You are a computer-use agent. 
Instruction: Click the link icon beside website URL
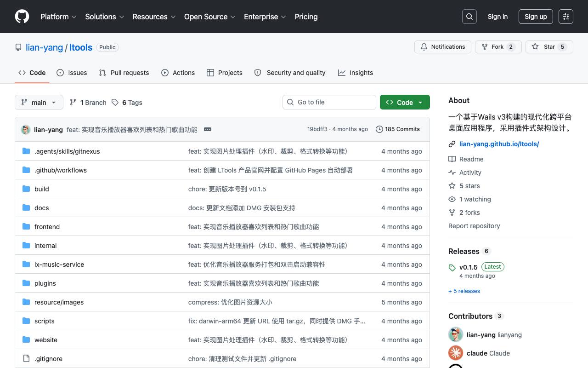coord(452,144)
